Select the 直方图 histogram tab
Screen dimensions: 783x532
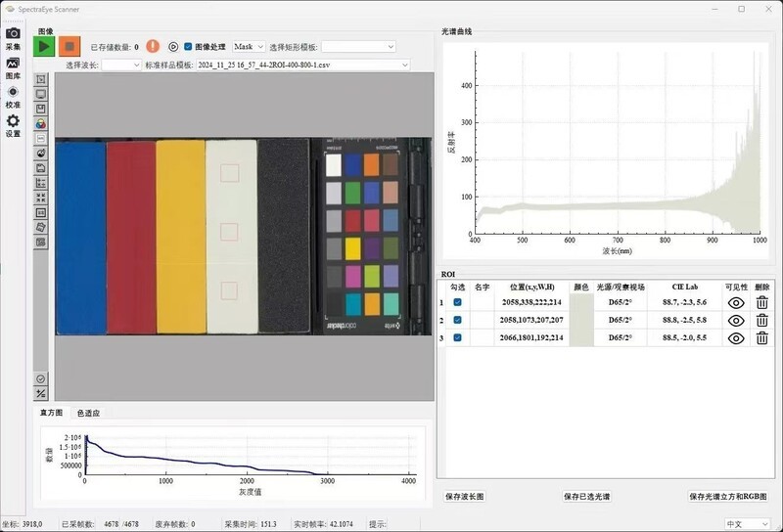click(x=52, y=413)
